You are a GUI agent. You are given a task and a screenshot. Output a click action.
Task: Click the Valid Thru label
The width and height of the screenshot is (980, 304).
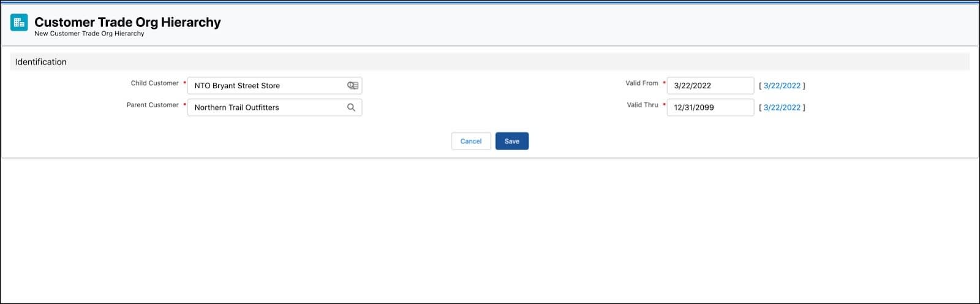click(642, 105)
